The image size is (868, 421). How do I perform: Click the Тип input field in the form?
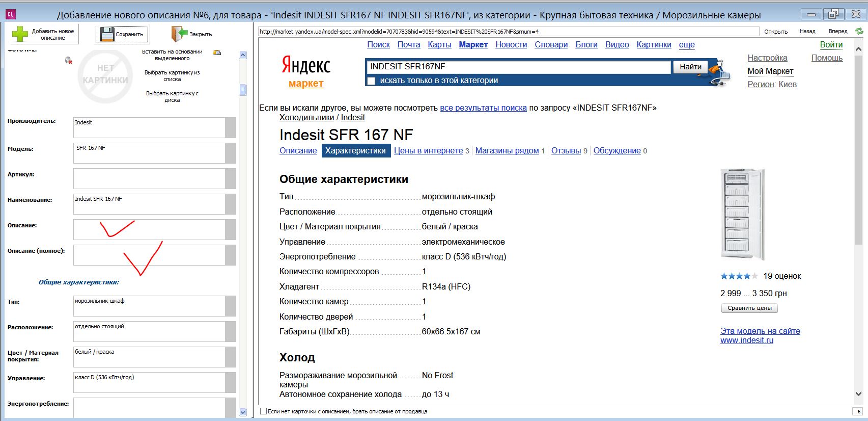point(149,306)
